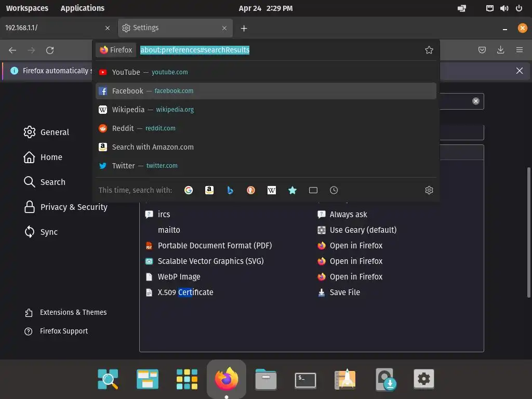Image resolution: width=532 pixels, height=399 pixels.
Task: Open the application grid from dock
Action: (187, 379)
